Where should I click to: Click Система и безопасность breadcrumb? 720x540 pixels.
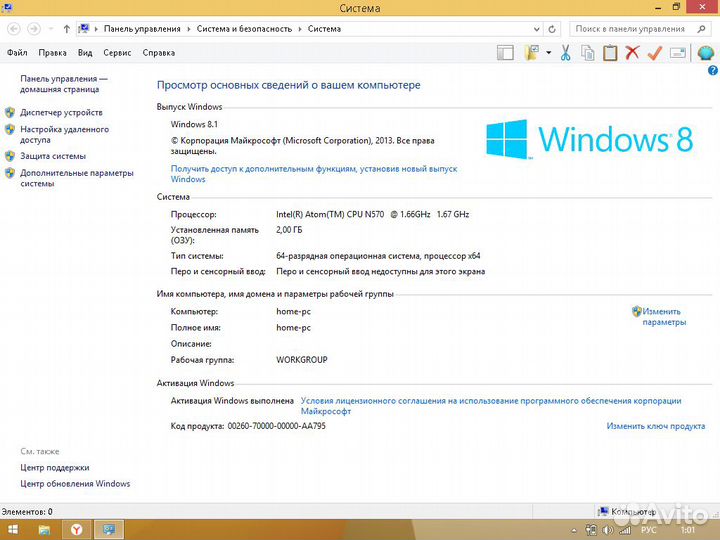244,29
